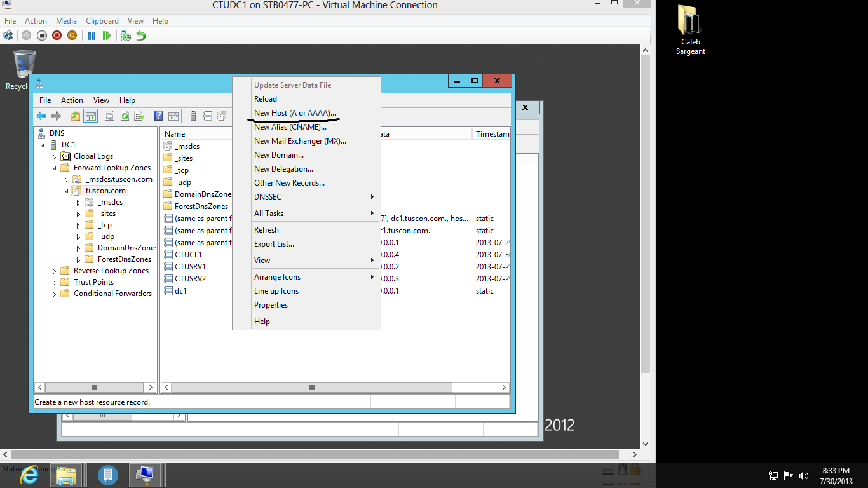The width and height of the screenshot is (868, 488).
Task: Open Internet Explorer from the taskbar
Action: click(x=29, y=475)
